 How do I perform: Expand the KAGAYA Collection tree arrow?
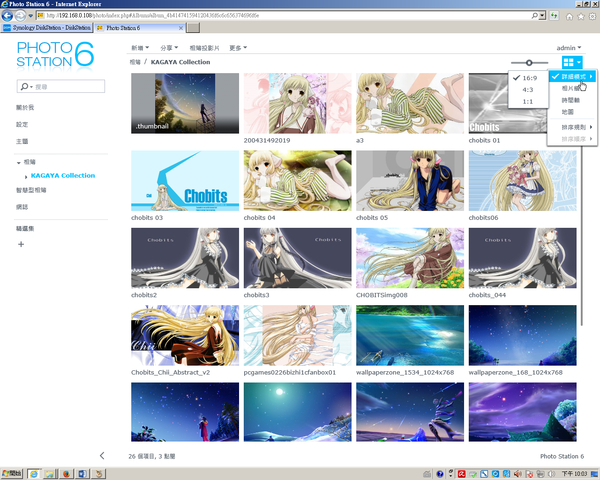[x=26, y=176]
